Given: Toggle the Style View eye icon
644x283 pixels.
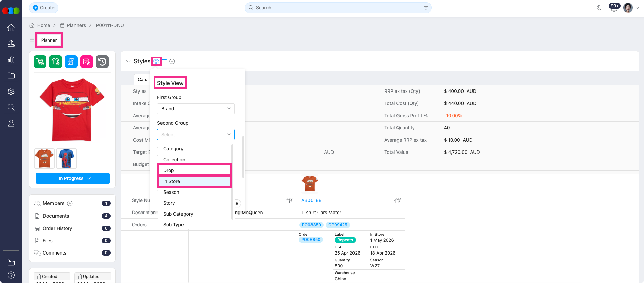Looking at the screenshot, I should [x=156, y=61].
